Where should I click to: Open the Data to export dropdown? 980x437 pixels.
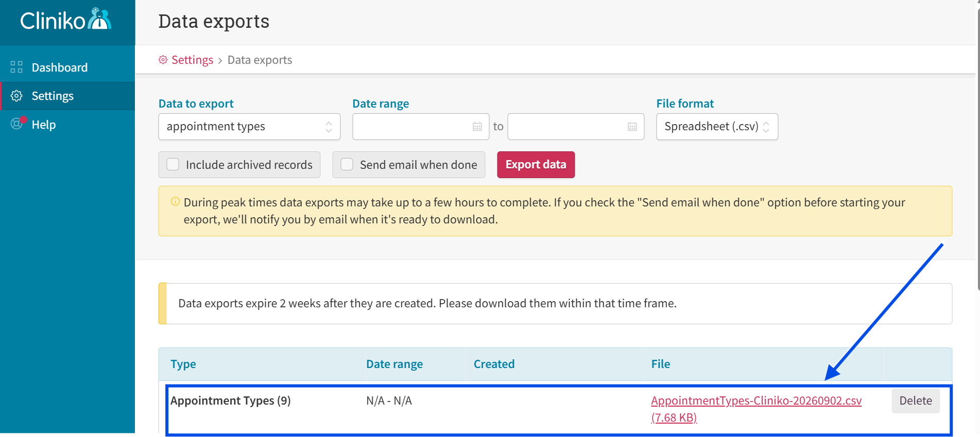click(x=249, y=127)
